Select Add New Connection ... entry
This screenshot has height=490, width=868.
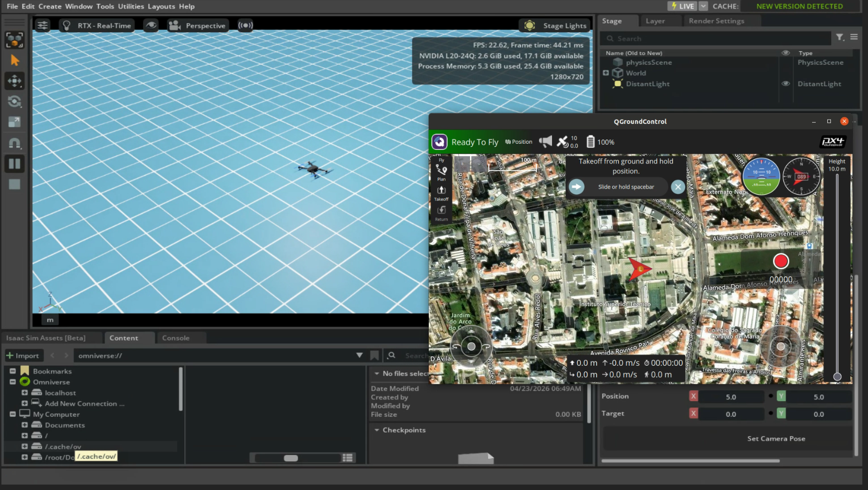point(85,404)
